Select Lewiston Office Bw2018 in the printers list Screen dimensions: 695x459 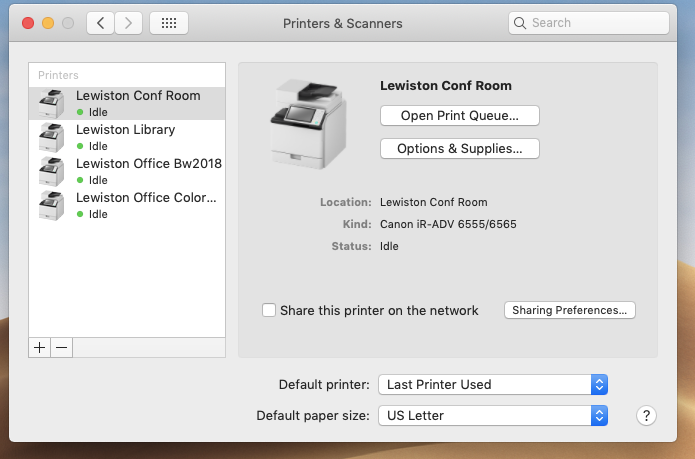point(127,171)
